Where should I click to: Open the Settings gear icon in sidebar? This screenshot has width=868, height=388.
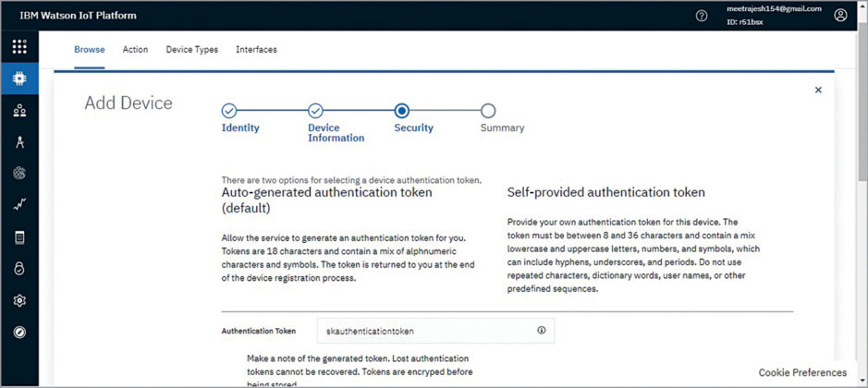pyautogui.click(x=19, y=300)
